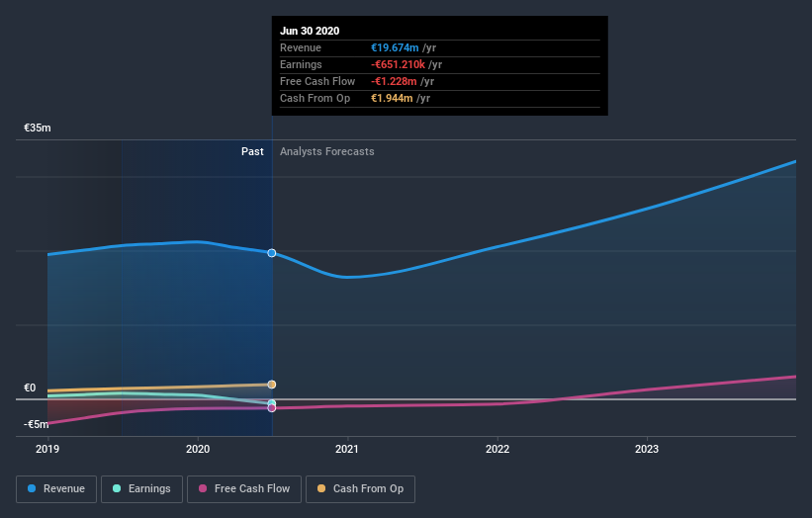Click the 2023 x-axis label
Viewport: 812px width, 518px height.
(x=647, y=449)
